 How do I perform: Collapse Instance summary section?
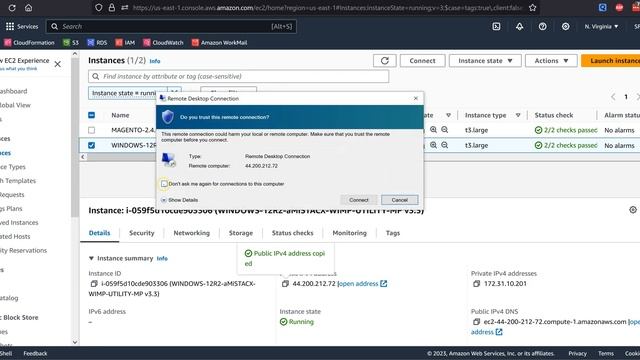click(x=91, y=258)
